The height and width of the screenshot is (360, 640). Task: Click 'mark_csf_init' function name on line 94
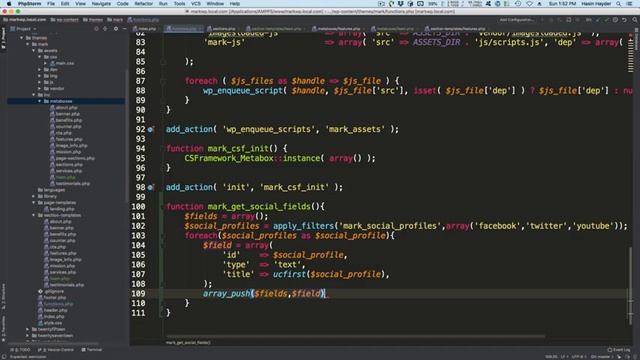[x=238, y=148]
